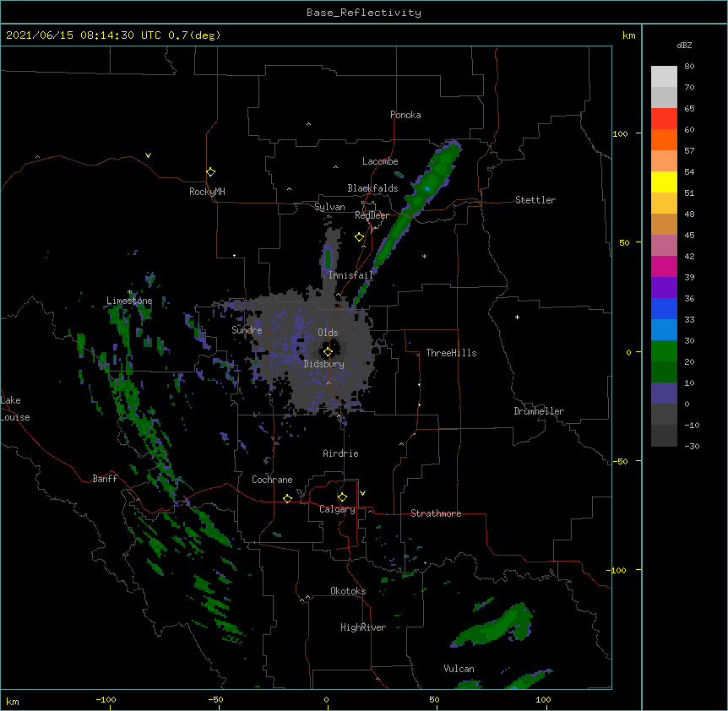Click the 100 tick on vertical axis
728x711 pixels.
coord(620,133)
